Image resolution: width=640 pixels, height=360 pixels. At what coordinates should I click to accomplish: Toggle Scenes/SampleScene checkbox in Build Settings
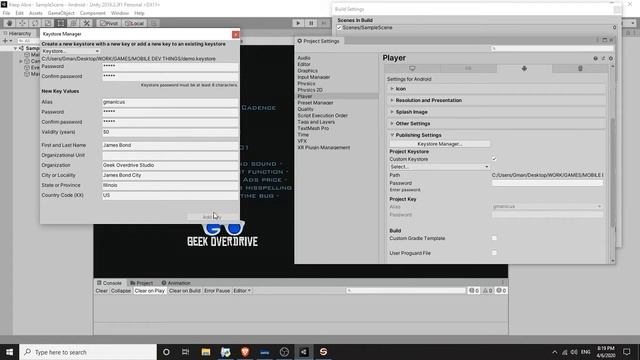[x=339, y=28]
